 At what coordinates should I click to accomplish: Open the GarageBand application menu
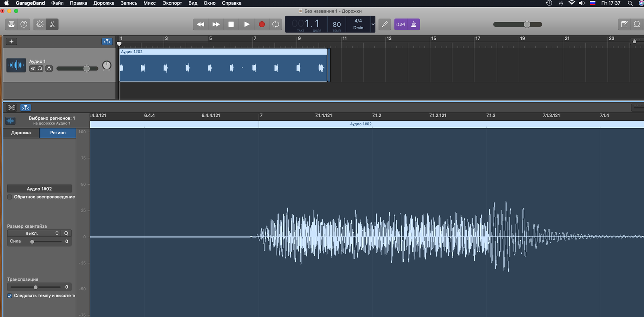click(30, 3)
